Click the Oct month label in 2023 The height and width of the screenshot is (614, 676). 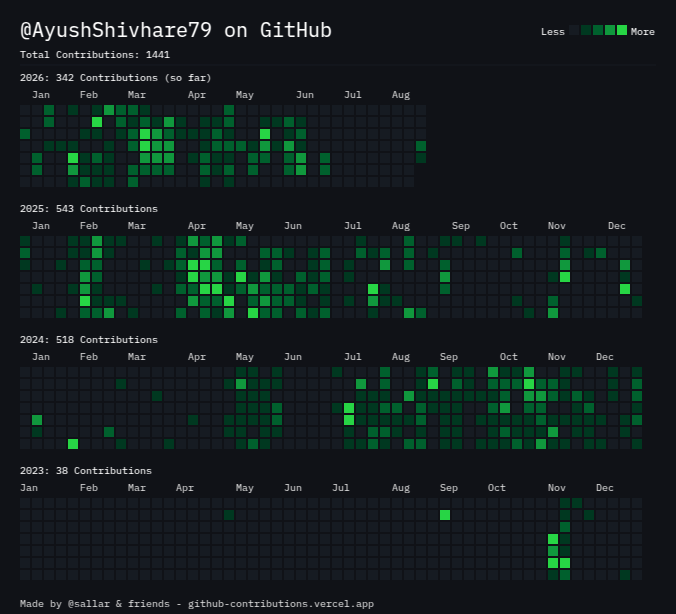[x=496, y=488]
